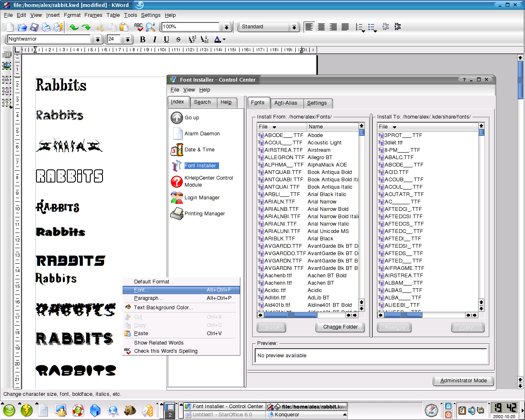Click Check this Word's Spelling entry
The width and height of the screenshot is (525, 420).
click(181, 351)
